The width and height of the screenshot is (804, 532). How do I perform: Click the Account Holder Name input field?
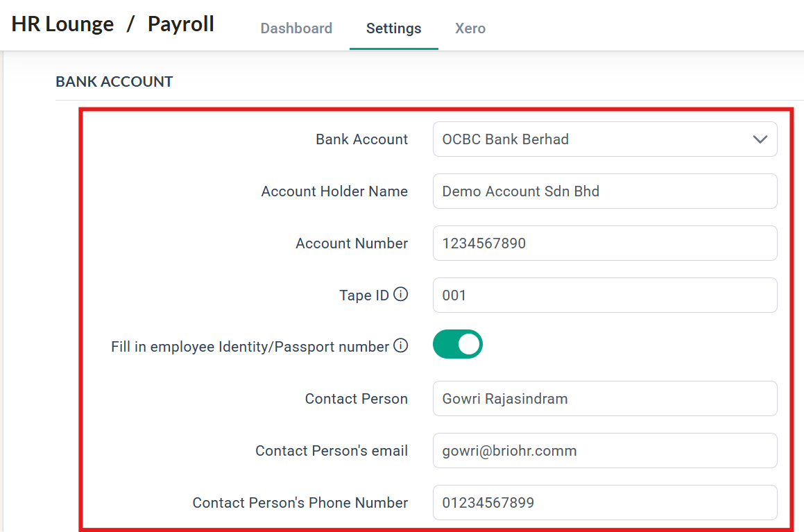[x=605, y=191]
